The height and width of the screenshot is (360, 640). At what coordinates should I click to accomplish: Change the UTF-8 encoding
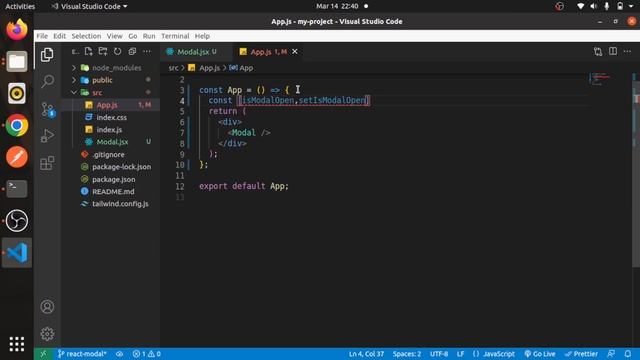point(439,354)
